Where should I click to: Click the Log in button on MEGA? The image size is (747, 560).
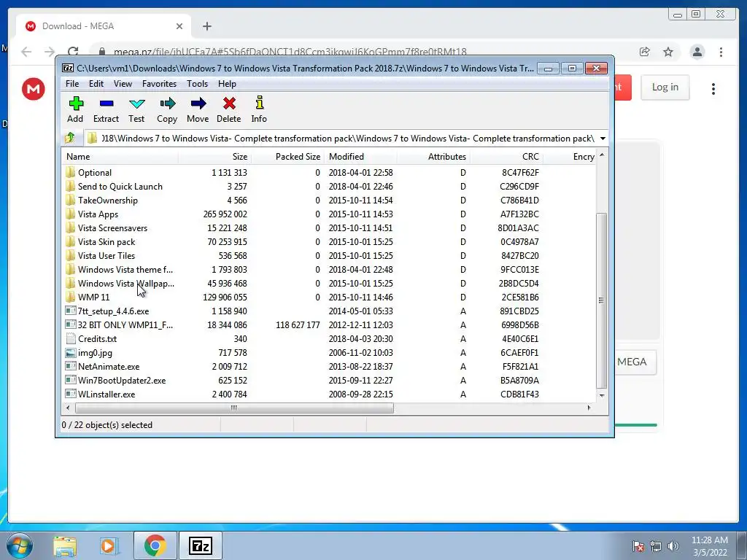(x=665, y=87)
